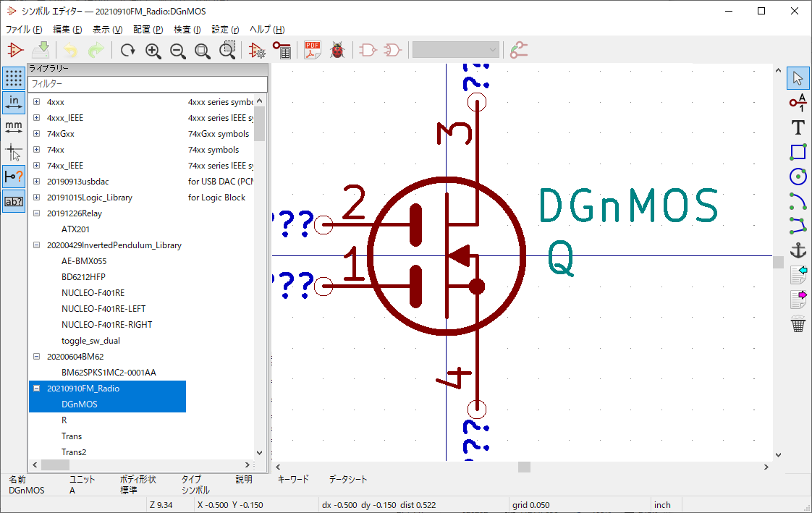Run the symbol checker ladybug icon

click(337, 50)
